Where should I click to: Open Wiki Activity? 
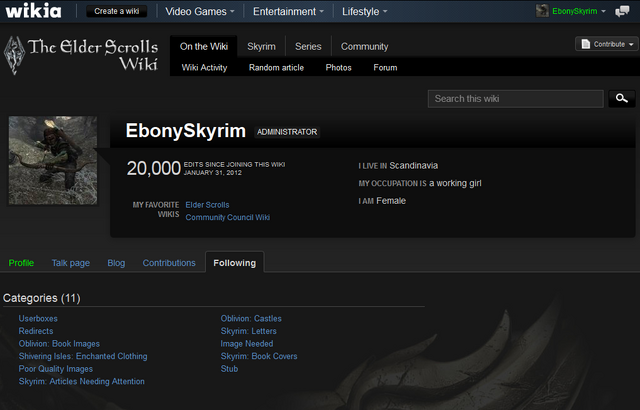pos(204,68)
